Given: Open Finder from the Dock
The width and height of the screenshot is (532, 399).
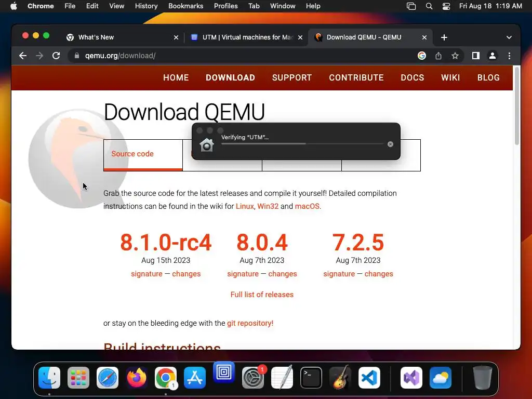Looking at the screenshot, I should tap(49, 378).
